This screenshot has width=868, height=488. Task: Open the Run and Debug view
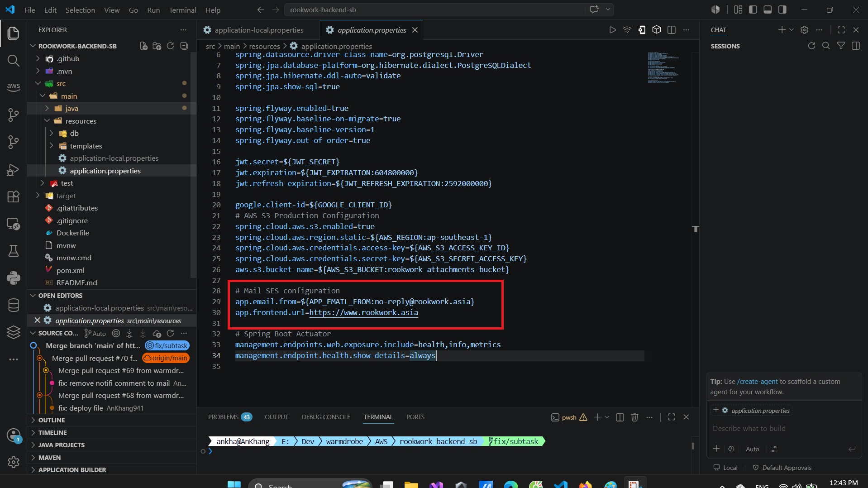(x=14, y=169)
